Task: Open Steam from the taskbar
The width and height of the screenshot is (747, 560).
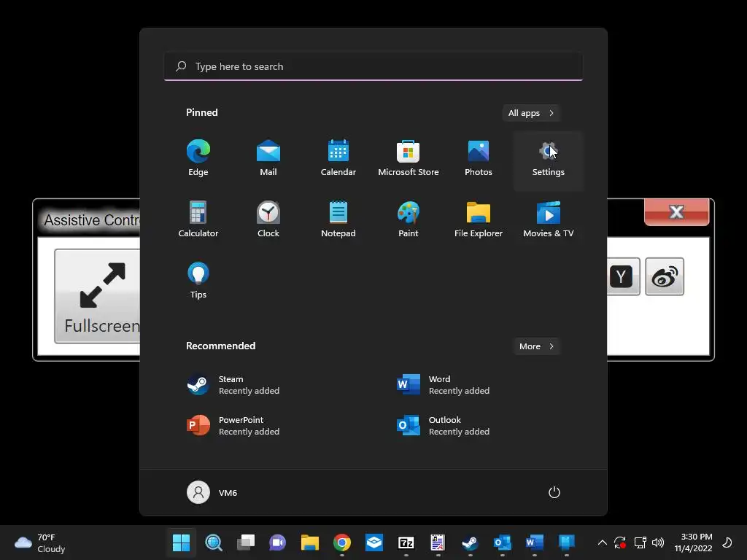Action: (x=471, y=542)
